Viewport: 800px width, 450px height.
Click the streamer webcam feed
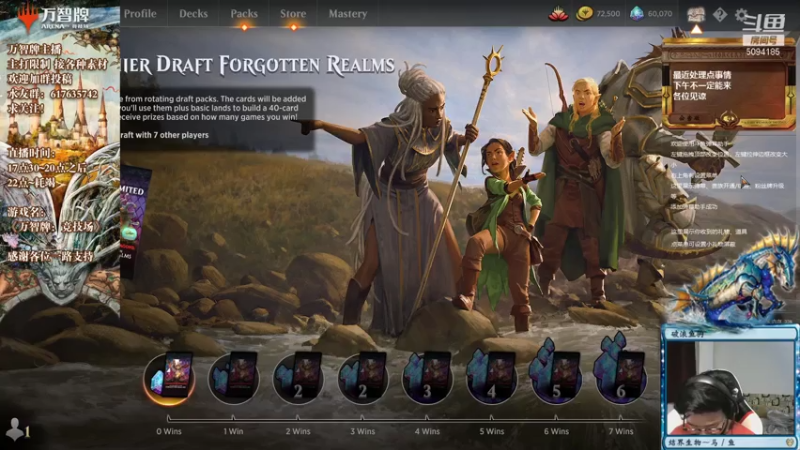(729, 387)
